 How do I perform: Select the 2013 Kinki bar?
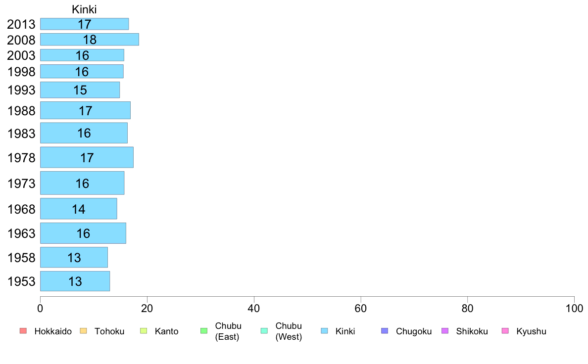tap(84, 24)
